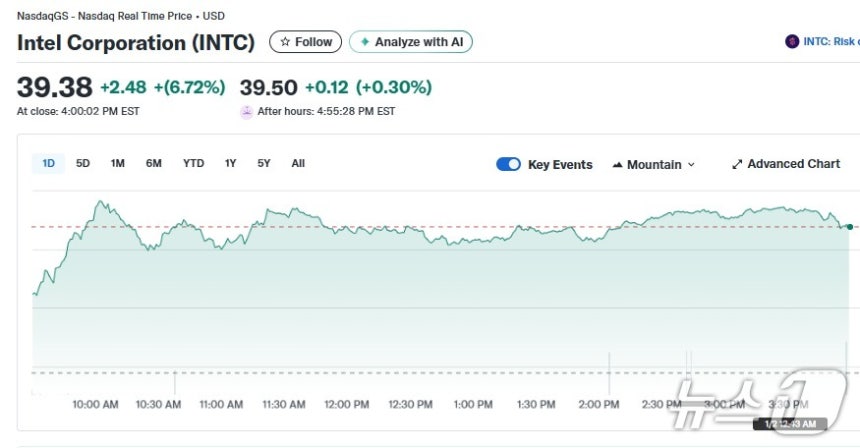The width and height of the screenshot is (860, 448).
Task: Click the chart's closing price endpoint dot
Action: point(849,227)
